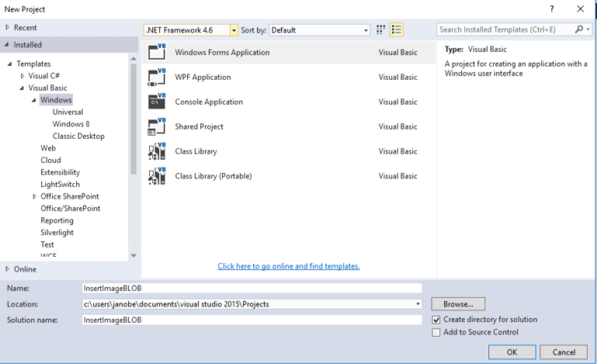Image resolution: width=597 pixels, height=364 pixels.
Task: Click the Console Application template name
Action: [x=209, y=102]
